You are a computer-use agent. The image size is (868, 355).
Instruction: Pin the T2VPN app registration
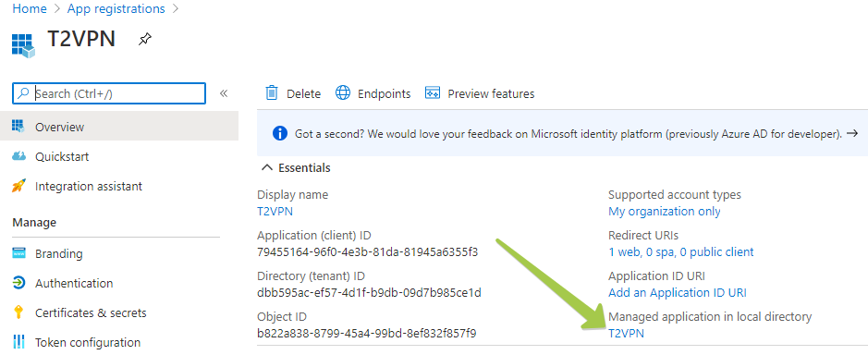145,40
